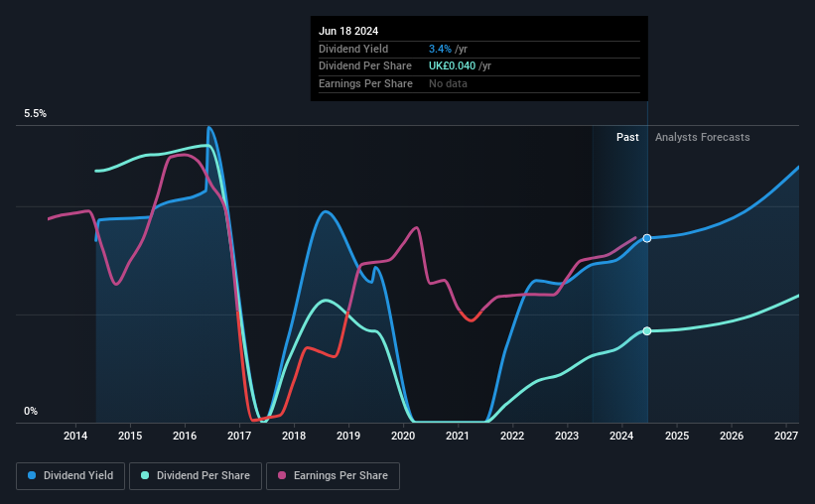Click the blue dot in Dividend Yield legend
Screen dimensions: 815x504
click(32, 475)
